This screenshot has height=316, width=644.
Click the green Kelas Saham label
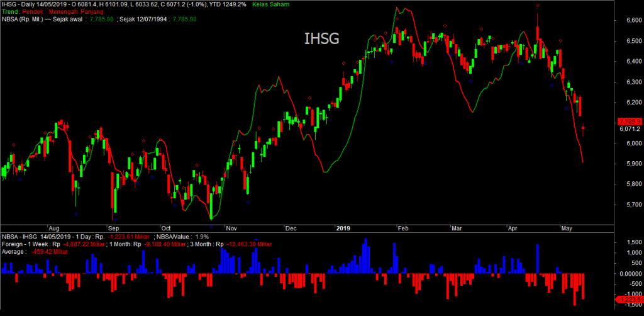coord(269,4)
